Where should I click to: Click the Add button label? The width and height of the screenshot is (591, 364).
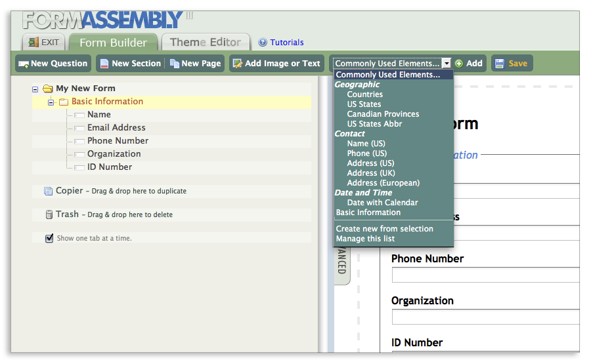[474, 64]
